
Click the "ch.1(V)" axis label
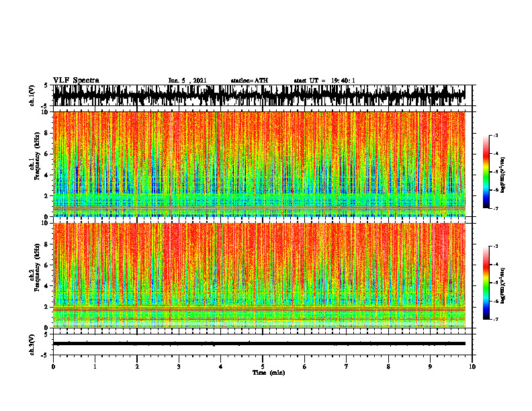pos(32,95)
